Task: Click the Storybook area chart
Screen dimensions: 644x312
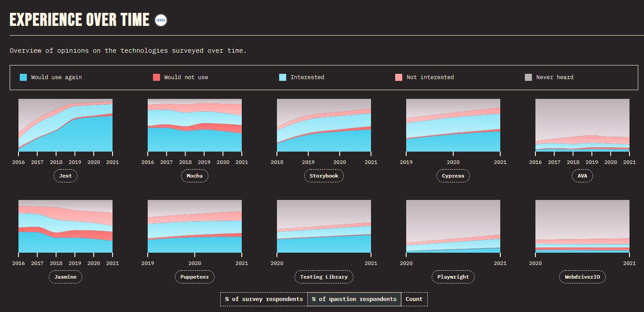Action: tap(324, 125)
